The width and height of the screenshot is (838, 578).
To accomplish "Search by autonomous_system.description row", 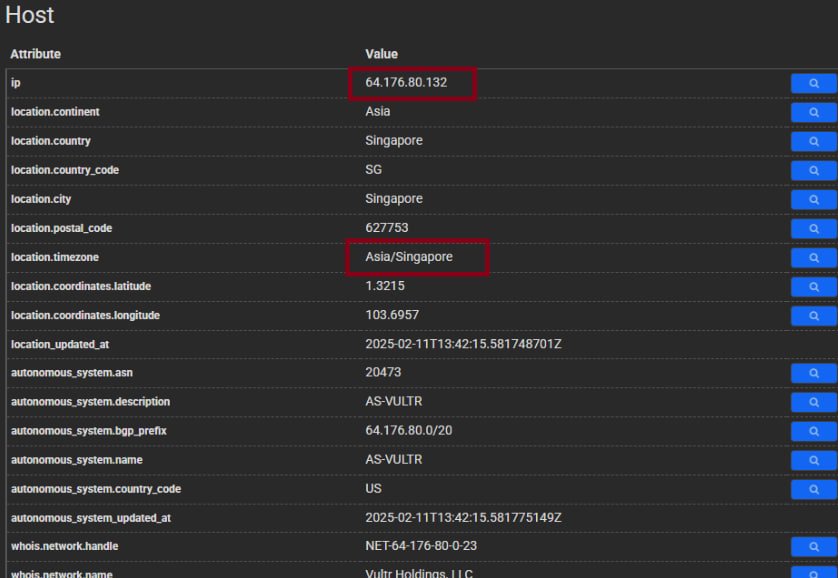I will point(813,402).
